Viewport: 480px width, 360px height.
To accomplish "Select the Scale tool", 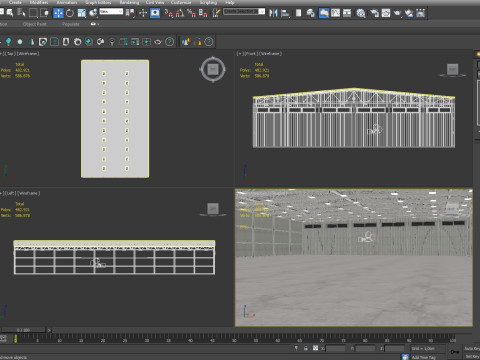I will coord(81,13).
